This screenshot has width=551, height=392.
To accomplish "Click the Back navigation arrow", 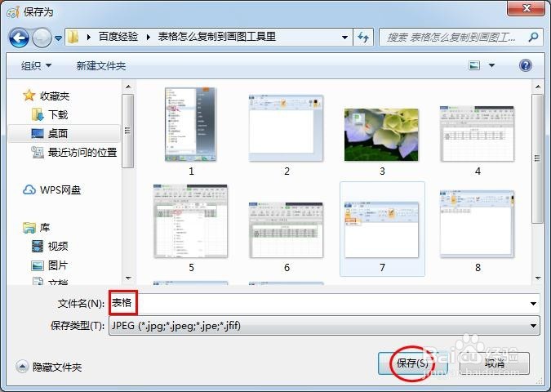I will click(19, 38).
